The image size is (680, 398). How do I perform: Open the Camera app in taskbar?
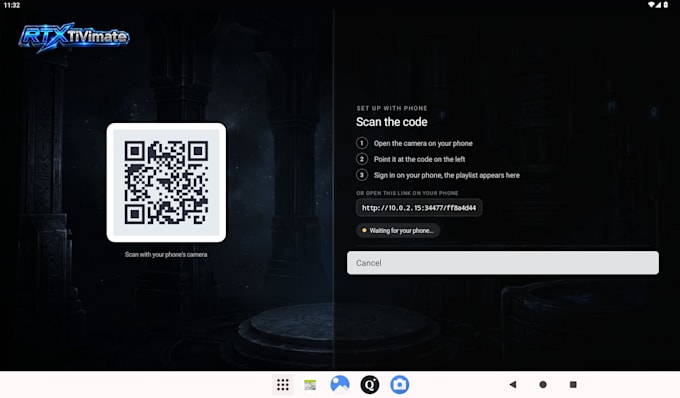point(399,385)
